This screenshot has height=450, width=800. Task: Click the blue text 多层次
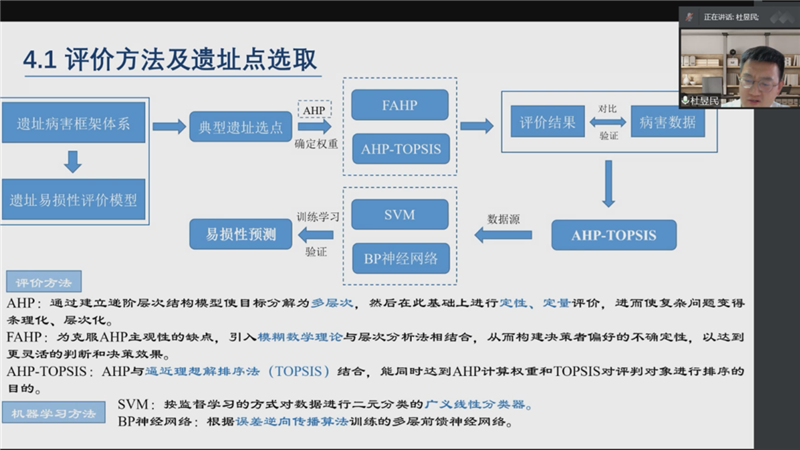click(x=332, y=303)
